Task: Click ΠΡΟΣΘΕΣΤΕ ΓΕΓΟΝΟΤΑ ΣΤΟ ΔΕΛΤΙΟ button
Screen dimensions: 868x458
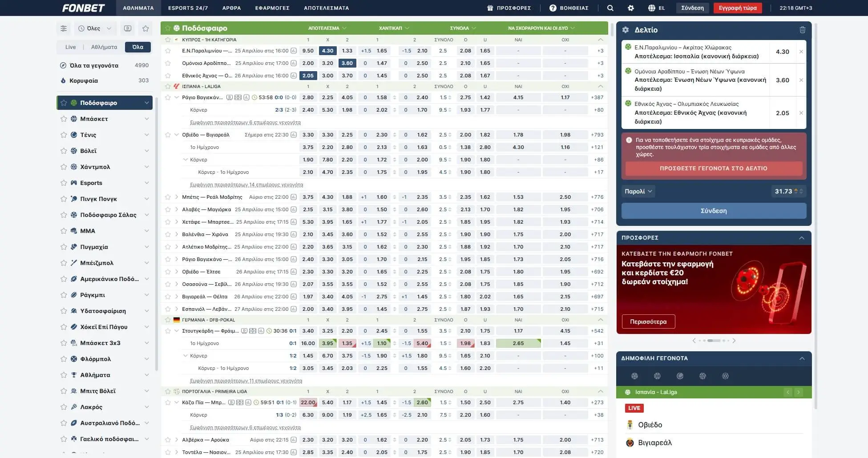Action: click(x=714, y=169)
